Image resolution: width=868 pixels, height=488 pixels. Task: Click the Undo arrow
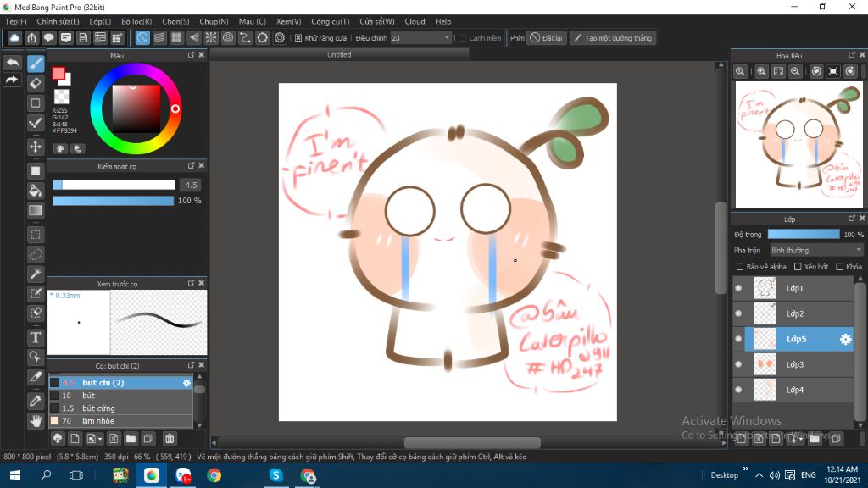point(12,63)
